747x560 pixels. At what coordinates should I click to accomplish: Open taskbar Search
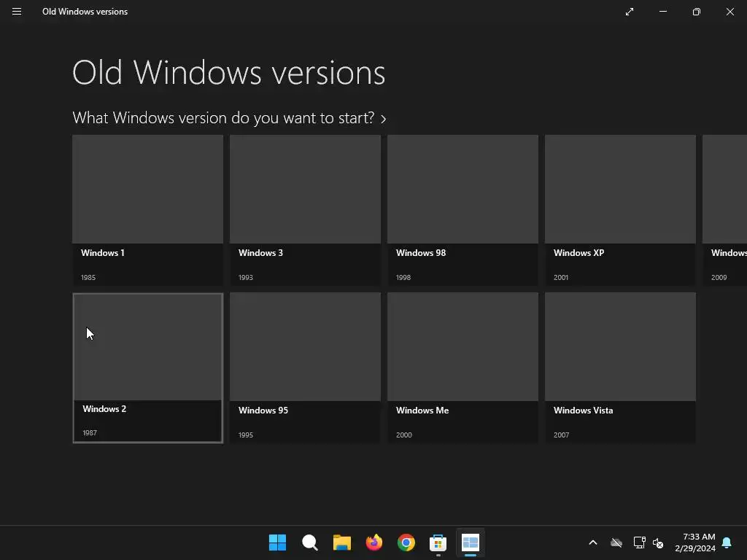point(309,542)
